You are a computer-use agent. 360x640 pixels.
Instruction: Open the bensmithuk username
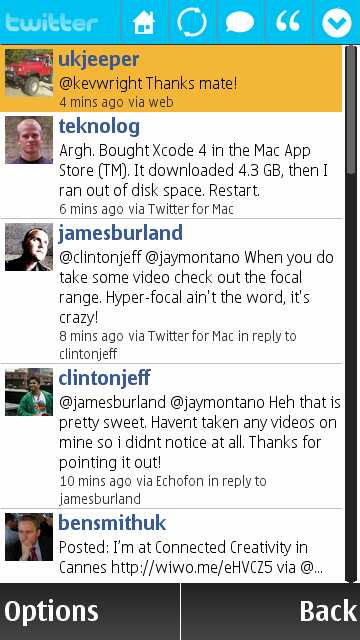[x=112, y=523]
